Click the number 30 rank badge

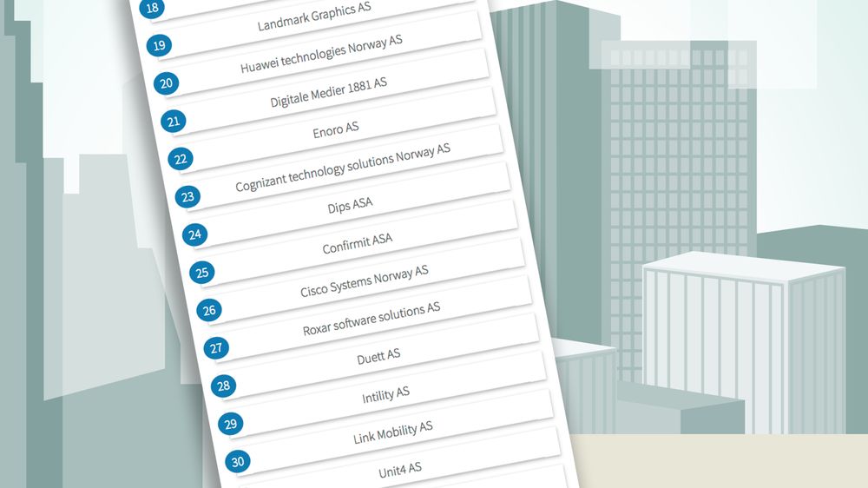238,461
